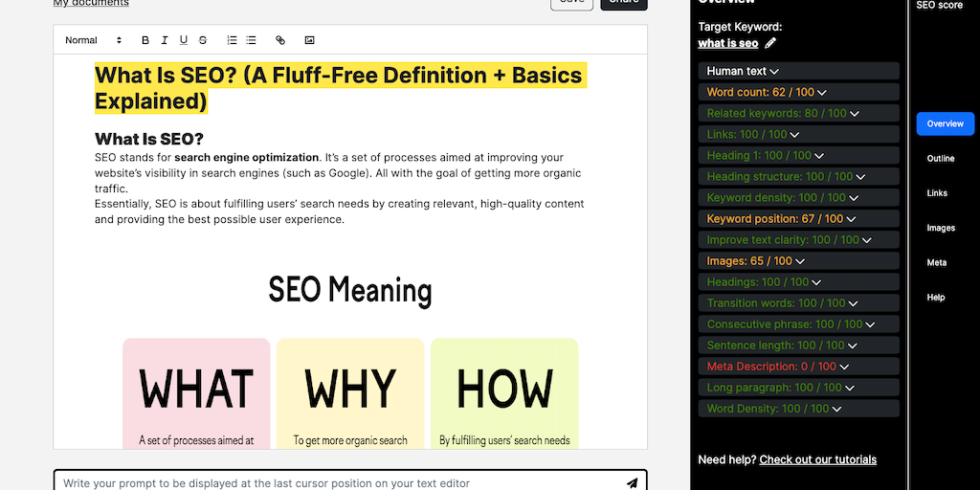This screenshot has height=490, width=980.
Task: Open the Meta tab in sidebar
Action: 936,262
